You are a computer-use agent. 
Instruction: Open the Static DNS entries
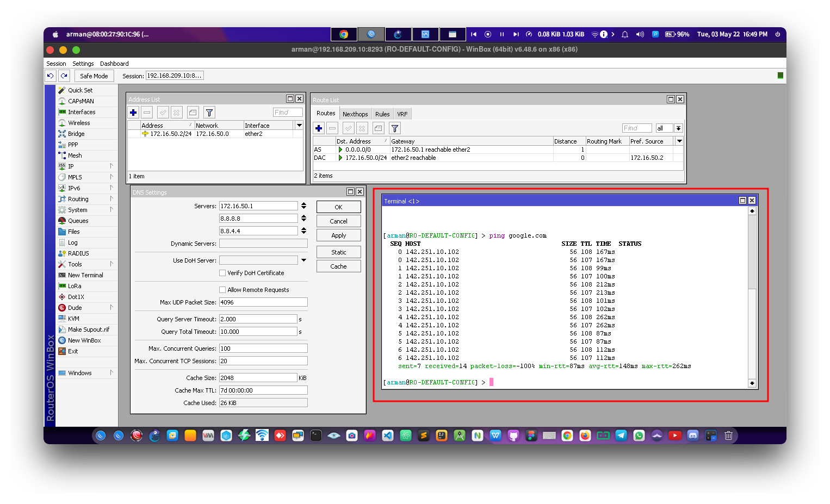tap(338, 252)
